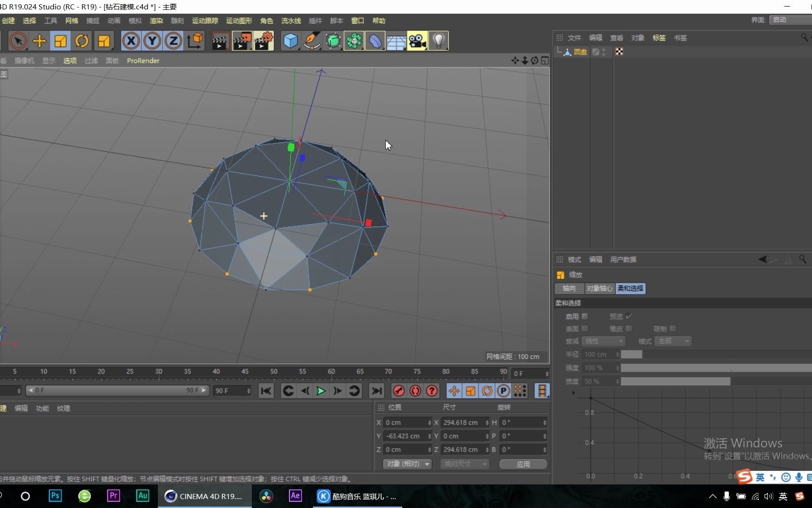Click the Cube primitive icon
This screenshot has height=508, width=812.
(290, 41)
